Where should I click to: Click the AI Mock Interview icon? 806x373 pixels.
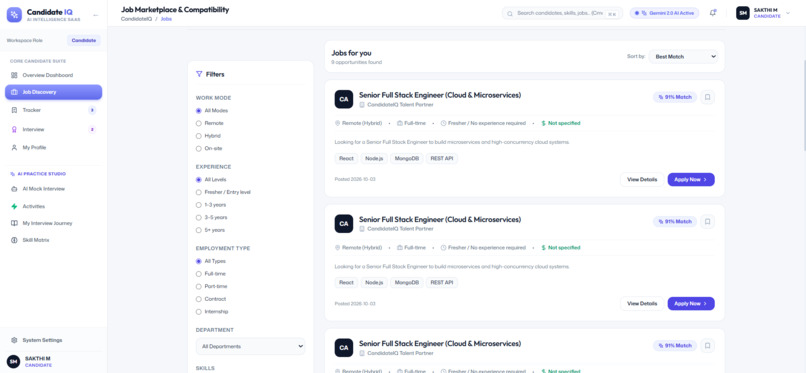pyautogui.click(x=14, y=189)
